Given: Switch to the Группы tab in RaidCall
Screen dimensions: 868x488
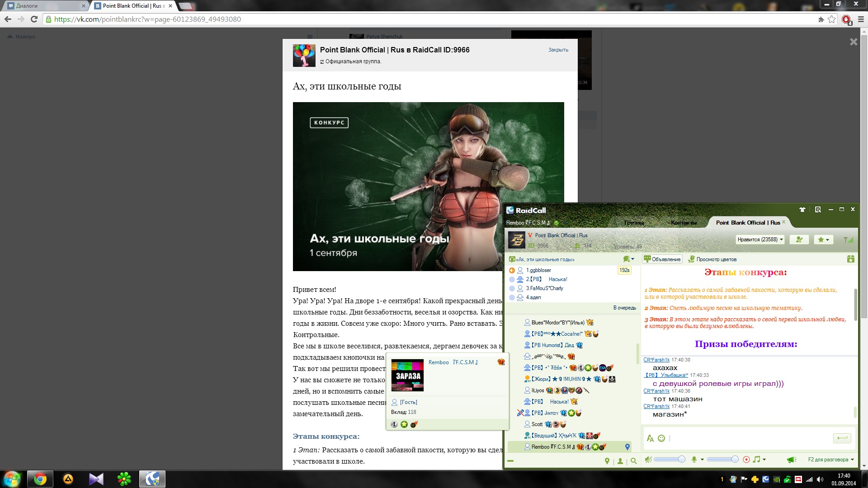Looking at the screenshot, I should [634, 223].
